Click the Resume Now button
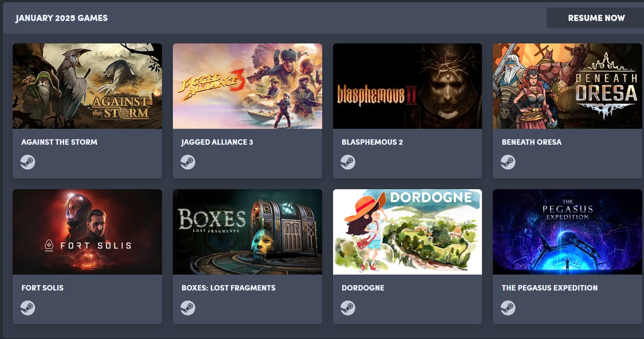Viewport: 644px width, 339px height. pyautogui.click(x=595, y=18)
